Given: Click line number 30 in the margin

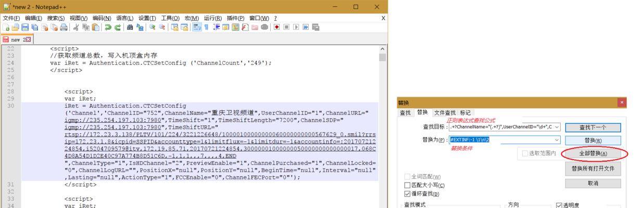Looking at the screenshot, I should tap(10, 106).
